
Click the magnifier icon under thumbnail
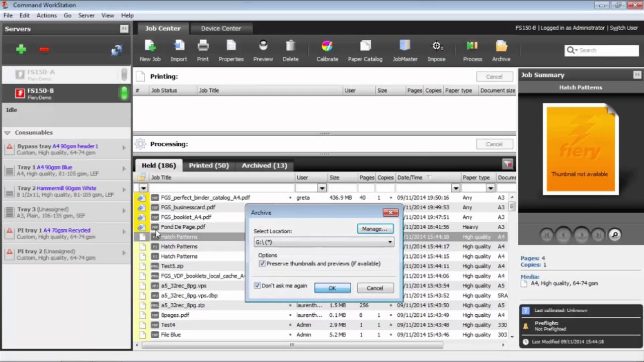[x=614, y=234]
